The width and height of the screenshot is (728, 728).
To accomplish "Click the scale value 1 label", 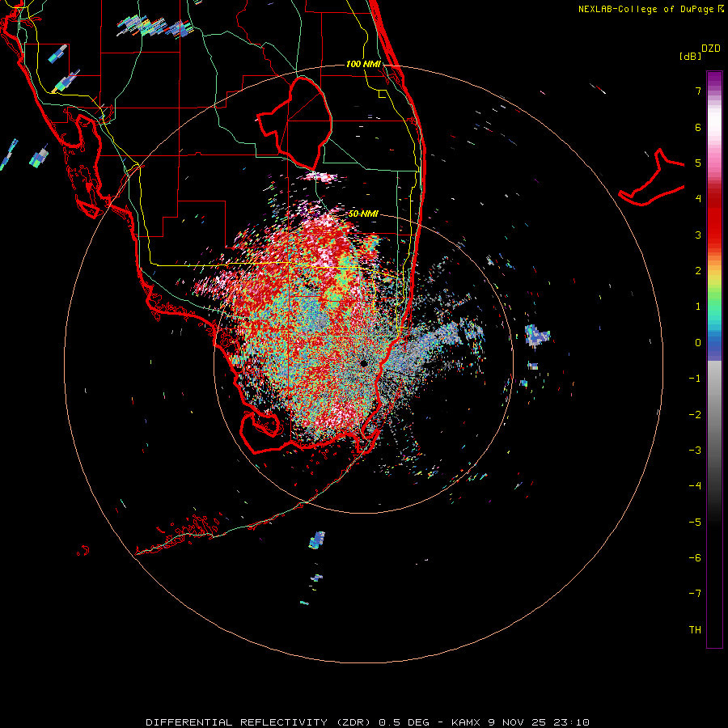I will tap(698, 307).
